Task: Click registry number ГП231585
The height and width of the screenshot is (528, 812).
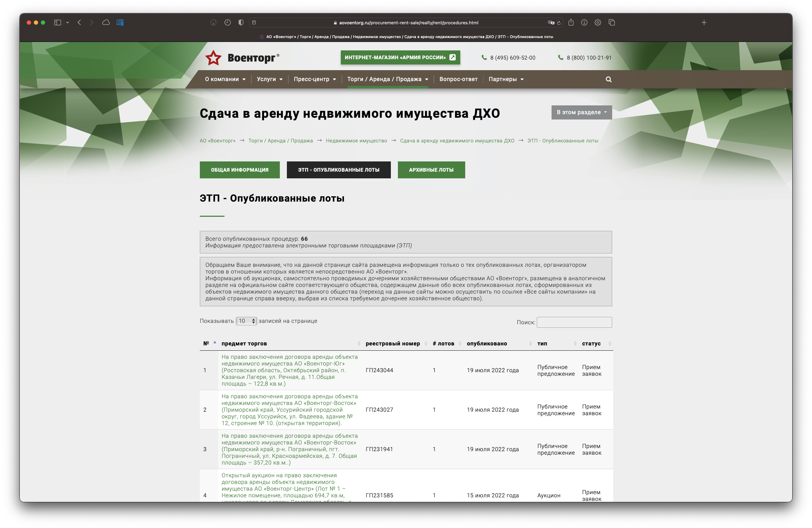Action: (379, 496)
